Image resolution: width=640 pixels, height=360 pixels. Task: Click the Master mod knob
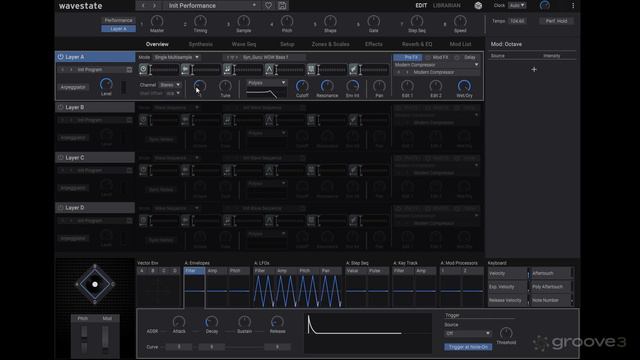click(157, 21)
